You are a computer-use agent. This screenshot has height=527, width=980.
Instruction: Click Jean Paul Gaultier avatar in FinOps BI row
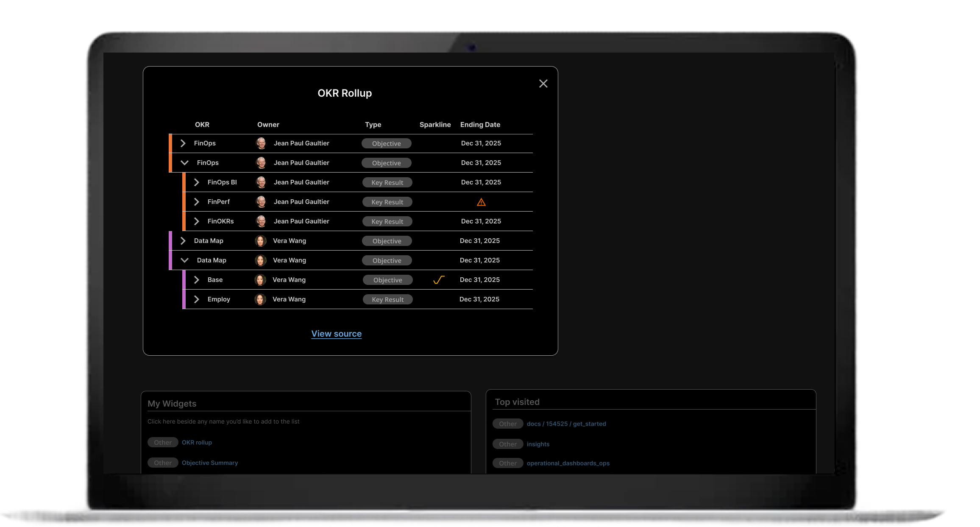261,182
